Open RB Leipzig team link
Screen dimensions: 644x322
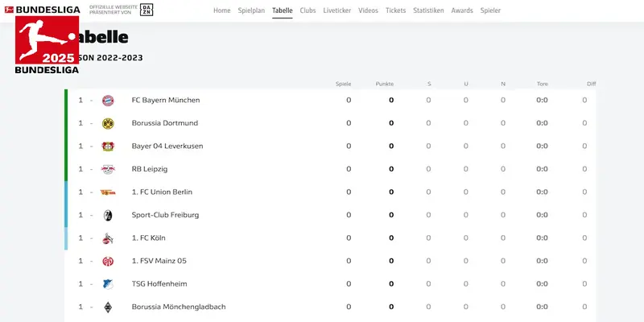tap(150, 169)
